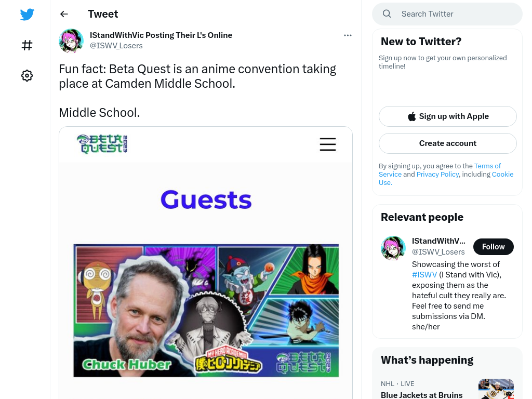Click the Beta Quest logo in image

click(x=102, y=144)
